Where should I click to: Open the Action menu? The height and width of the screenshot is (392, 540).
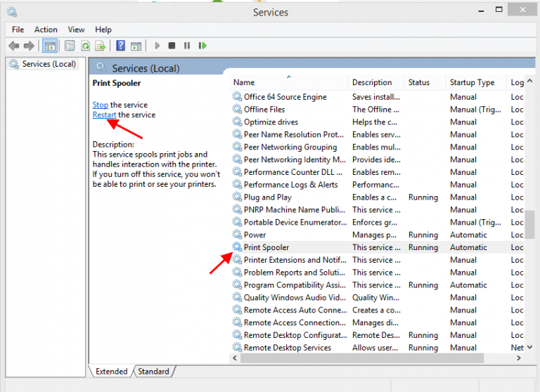click(46, 30)
